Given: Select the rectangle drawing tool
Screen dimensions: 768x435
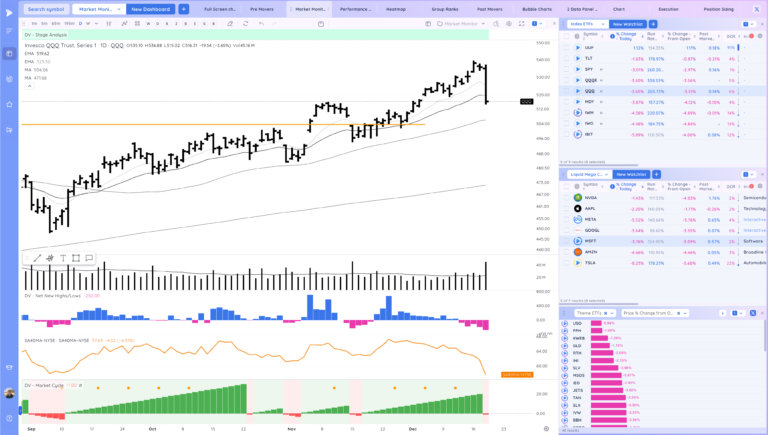Looking at the screenshot, I should pos(75,258).
